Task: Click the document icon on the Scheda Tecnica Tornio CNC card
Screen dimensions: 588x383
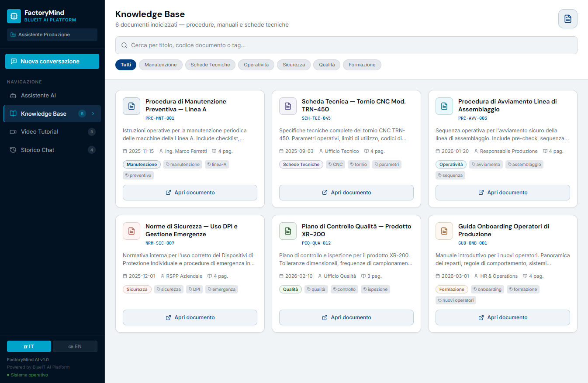Action: (288, 106)
